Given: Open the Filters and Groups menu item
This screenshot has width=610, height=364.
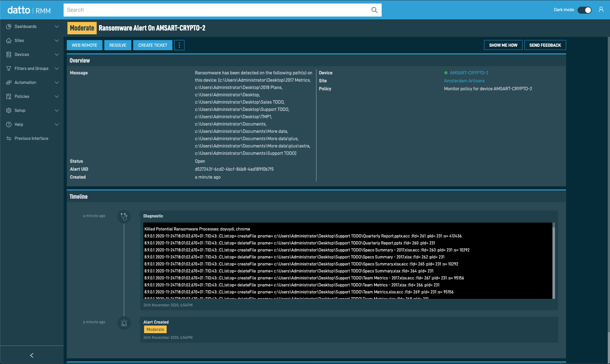Looking at the screenshot, I should [x=32, y=68].
